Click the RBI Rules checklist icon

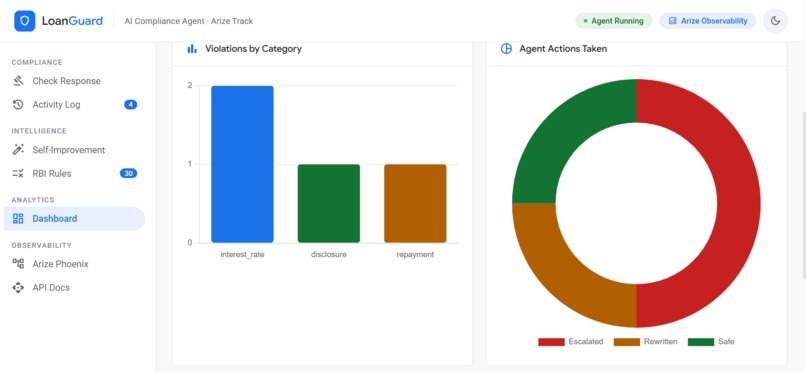click(x=18, y=173)
